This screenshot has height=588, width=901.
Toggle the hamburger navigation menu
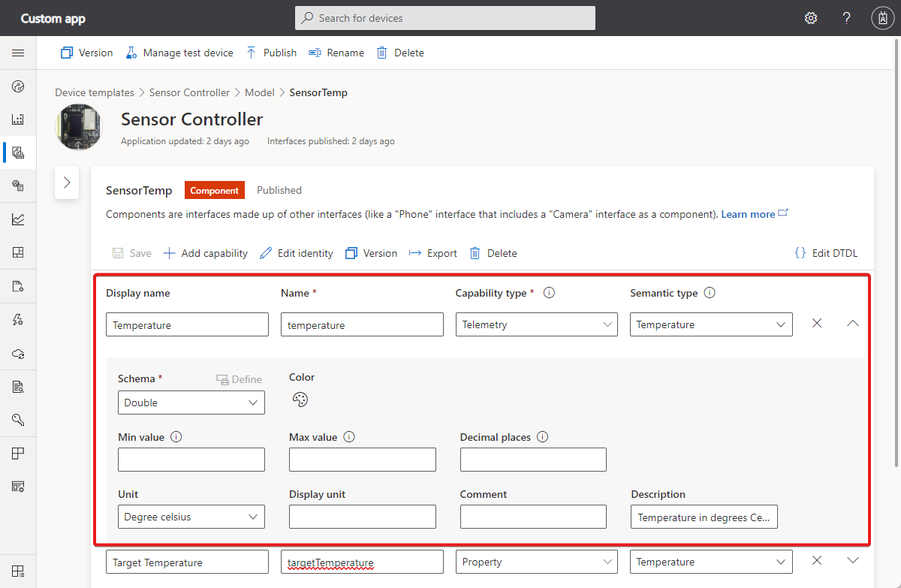[x=18, y=53]
